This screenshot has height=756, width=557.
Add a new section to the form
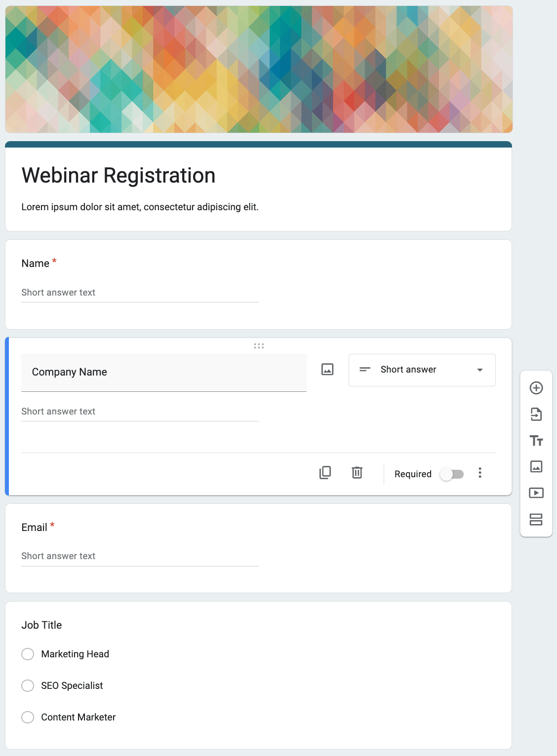[x=536, y=519]
